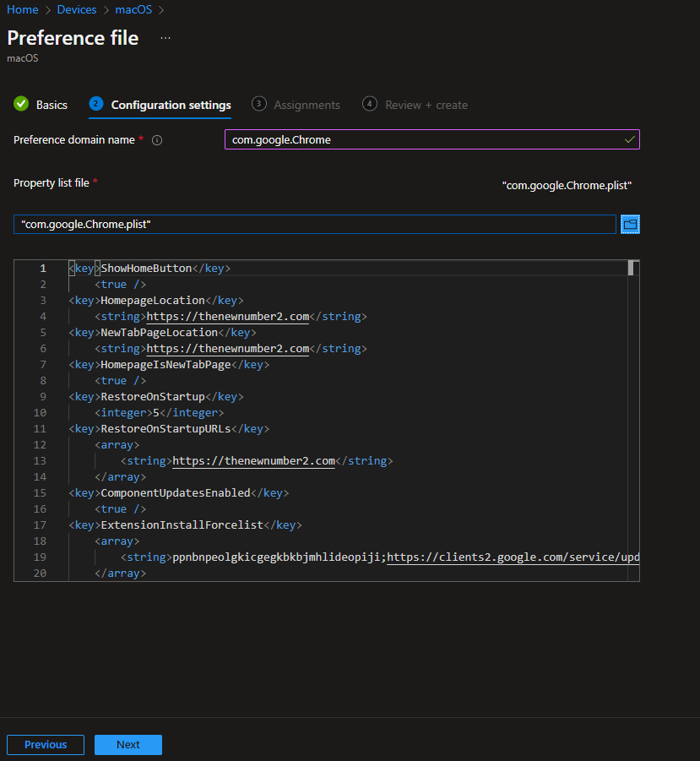
Task: Click the step 2 circle icon
Action: 96,104
